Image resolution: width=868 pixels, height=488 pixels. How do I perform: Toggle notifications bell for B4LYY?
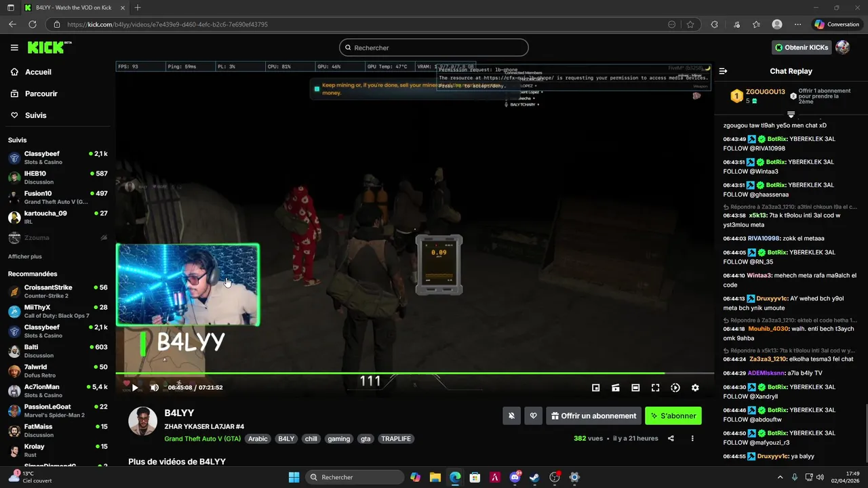point(512,416)
